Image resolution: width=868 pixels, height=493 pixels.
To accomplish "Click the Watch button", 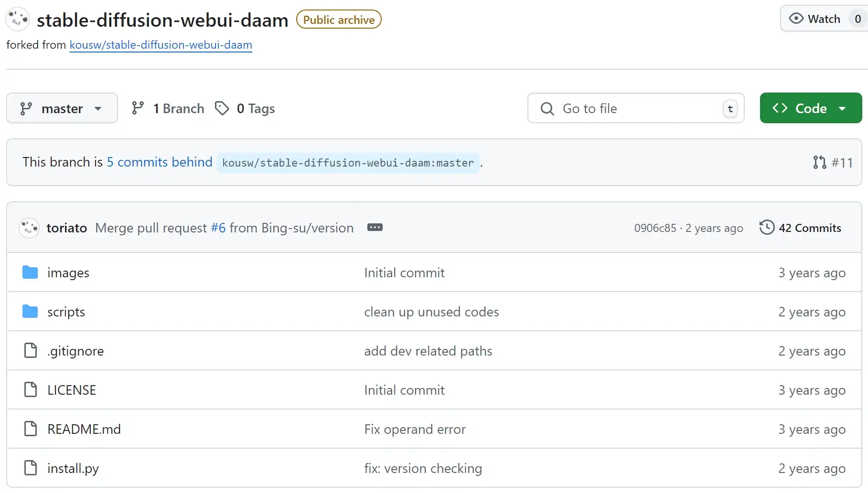I will [x=824, y=19].
